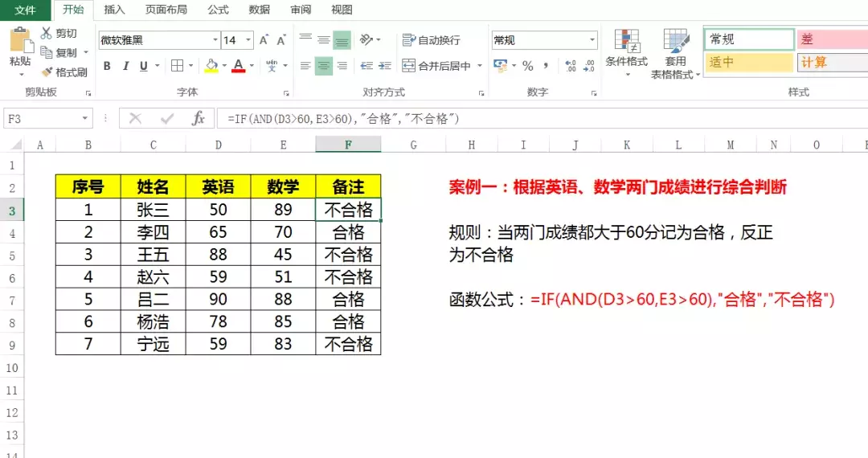The width and height of the screenshot is (868, 458).
Task: Open the 文件 File tab
Action: (x=25, y=10)
